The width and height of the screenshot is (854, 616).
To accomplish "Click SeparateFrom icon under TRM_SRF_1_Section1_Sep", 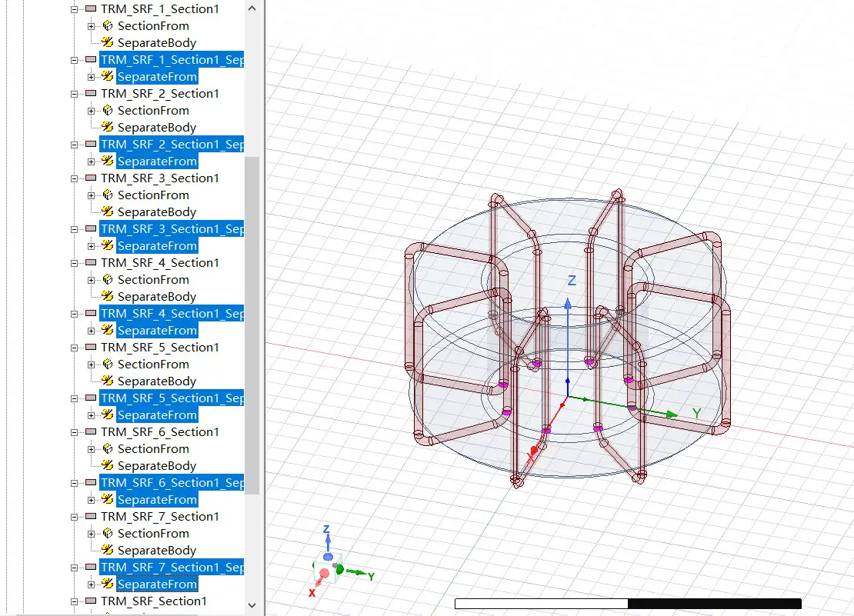I will coord(108,76).
